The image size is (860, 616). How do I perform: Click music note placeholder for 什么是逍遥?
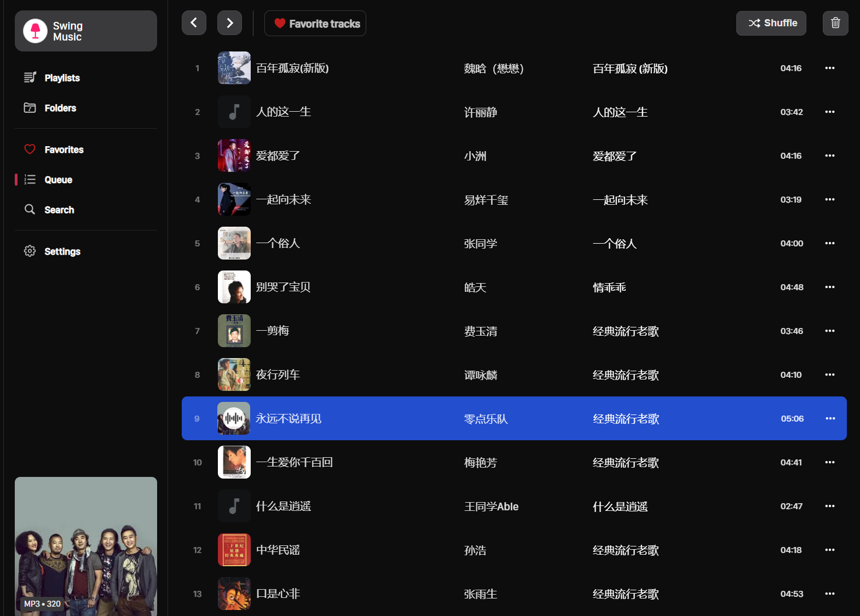point(234,506)
